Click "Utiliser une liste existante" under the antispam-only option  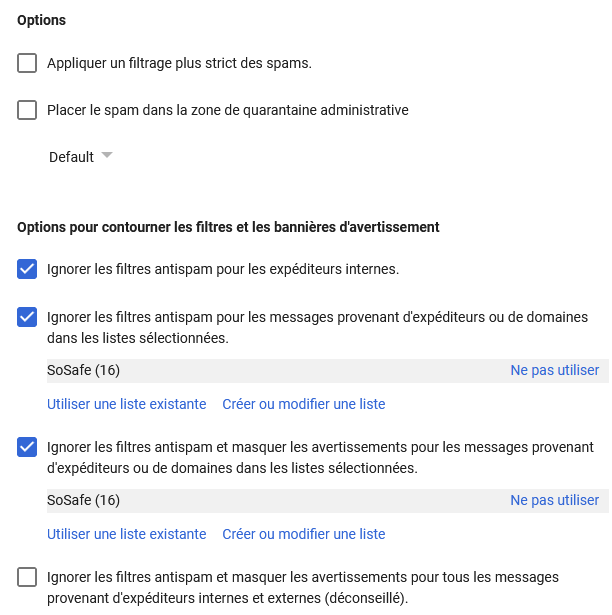coord(127,405)
